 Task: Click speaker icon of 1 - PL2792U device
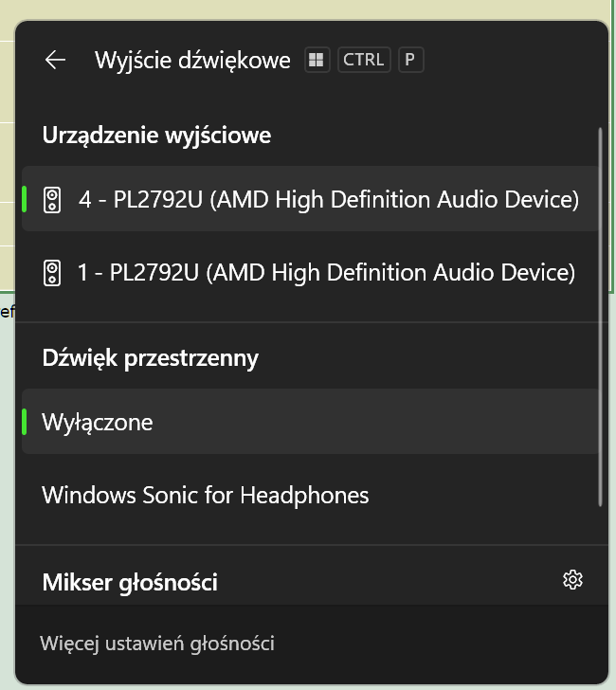click(52, 273)
